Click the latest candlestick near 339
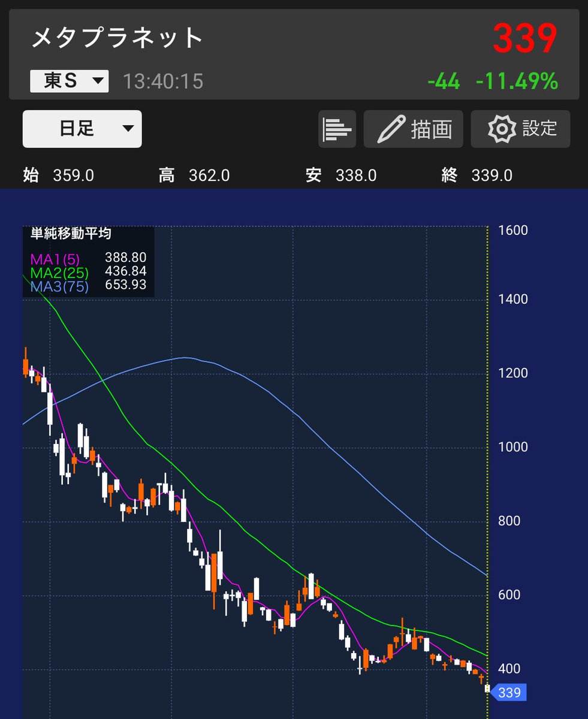 point(487,688)
